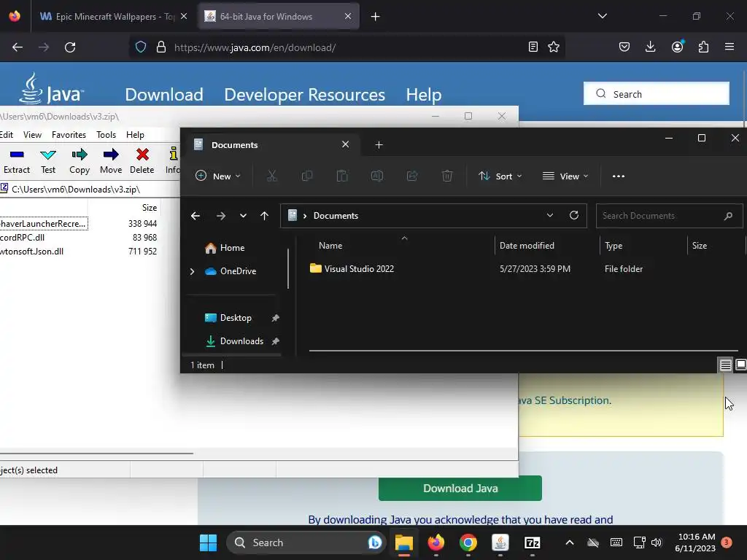The height and width of the screenshot is (560, 747).
Task: Open the Help link on Java site
Action: pyautogui.click(x=424, y=94)
